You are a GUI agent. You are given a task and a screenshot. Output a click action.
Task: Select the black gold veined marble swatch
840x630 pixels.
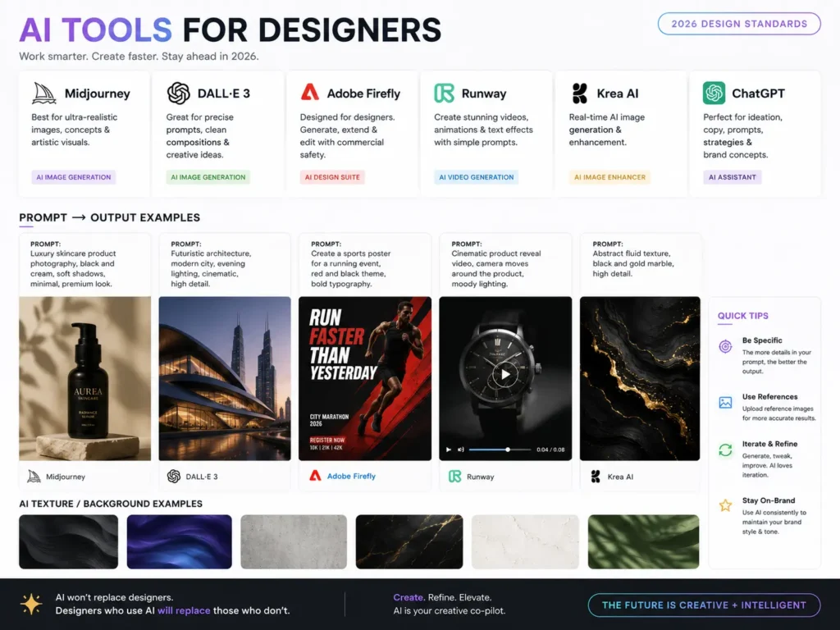tap(409, 541)
